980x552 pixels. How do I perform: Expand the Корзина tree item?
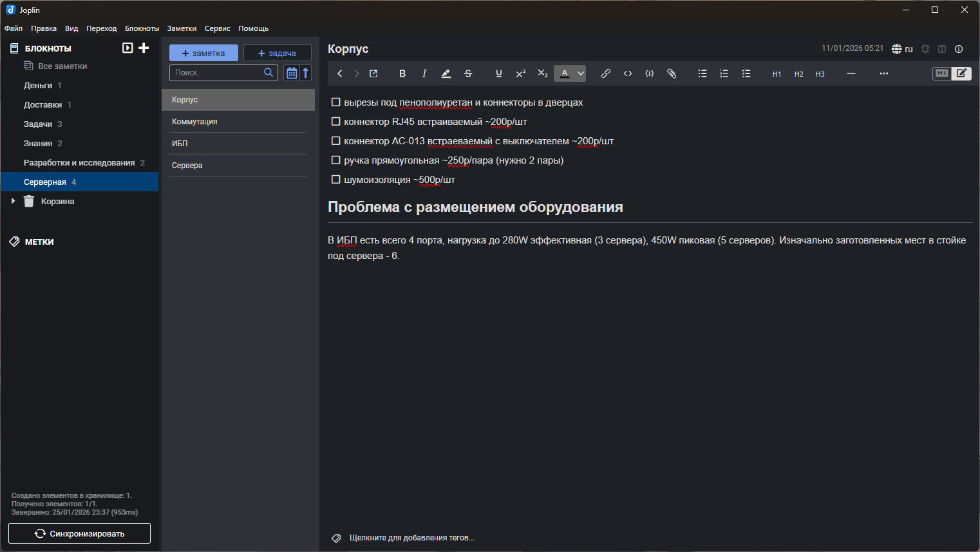tap(13, 202)
